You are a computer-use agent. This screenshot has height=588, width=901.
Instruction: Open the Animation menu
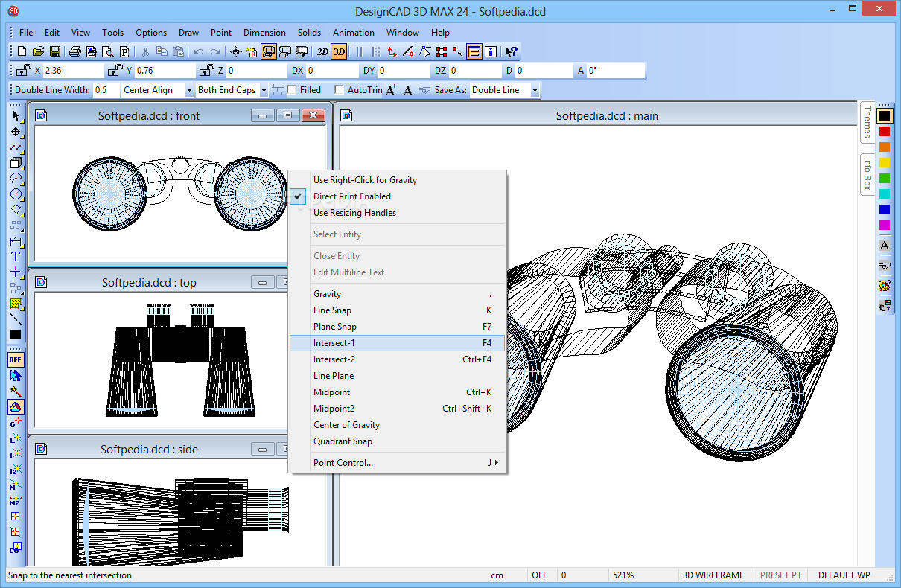click(354, 32)
